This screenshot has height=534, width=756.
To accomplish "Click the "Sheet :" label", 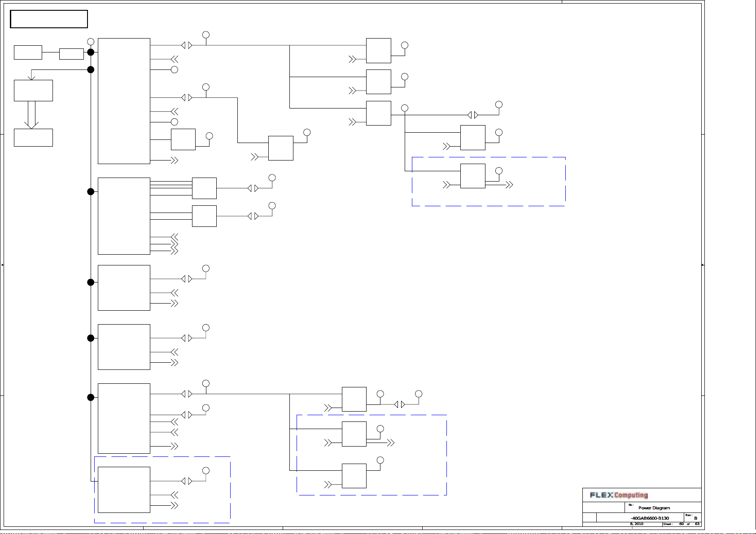I will click(x=668, y=524).
